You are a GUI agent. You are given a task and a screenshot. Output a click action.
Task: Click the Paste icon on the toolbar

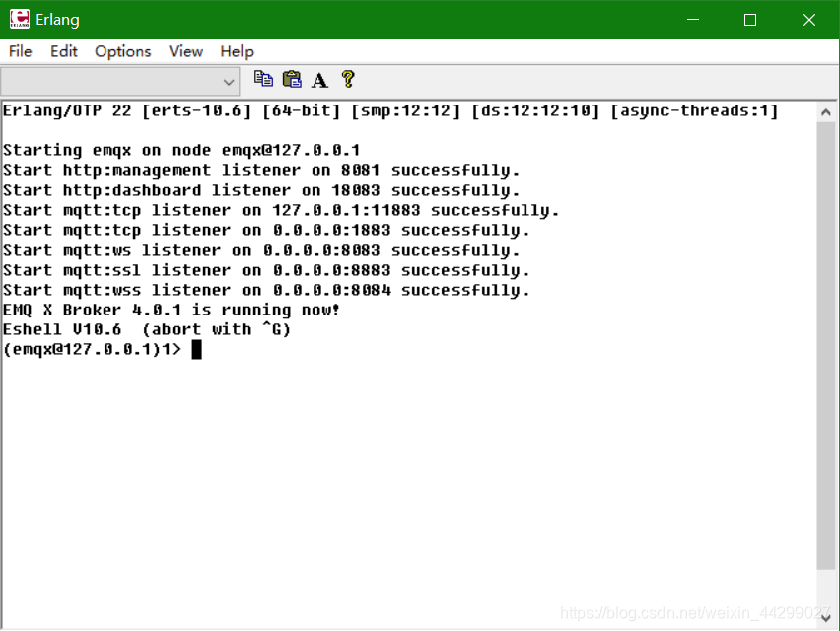tap(291, 80)
